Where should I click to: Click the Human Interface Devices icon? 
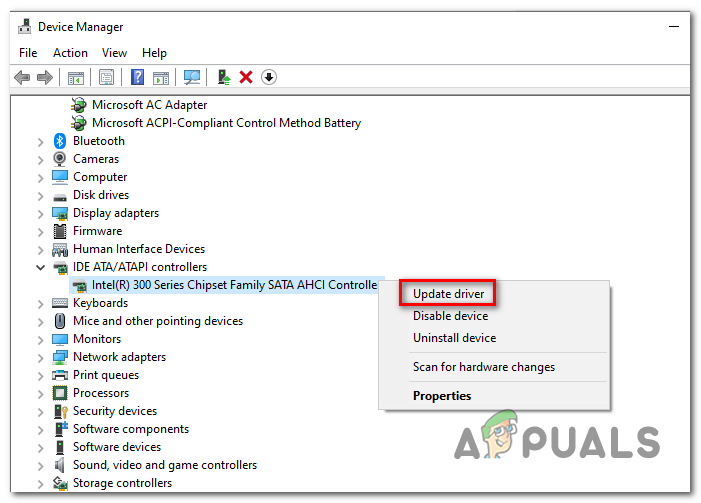point(60,249)
